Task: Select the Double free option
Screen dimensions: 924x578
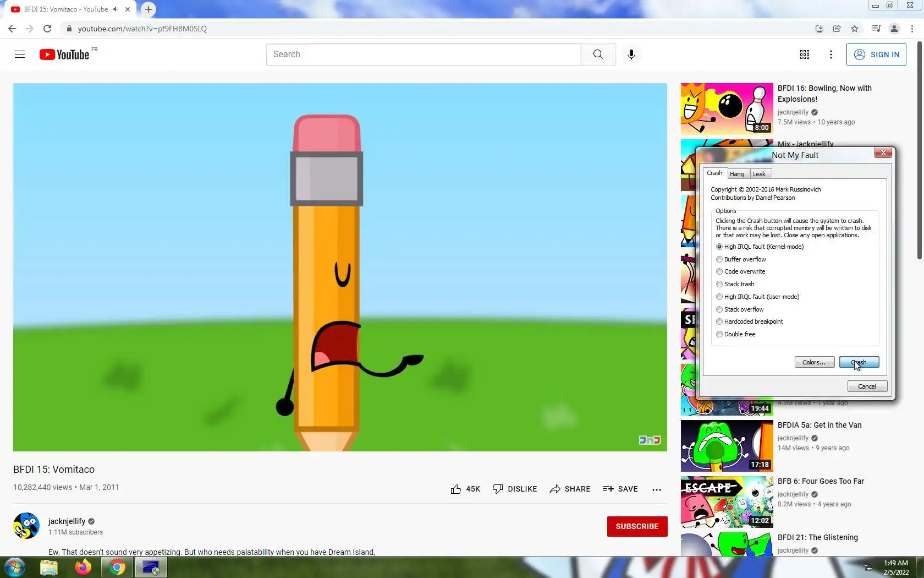Action: (735, 334)
